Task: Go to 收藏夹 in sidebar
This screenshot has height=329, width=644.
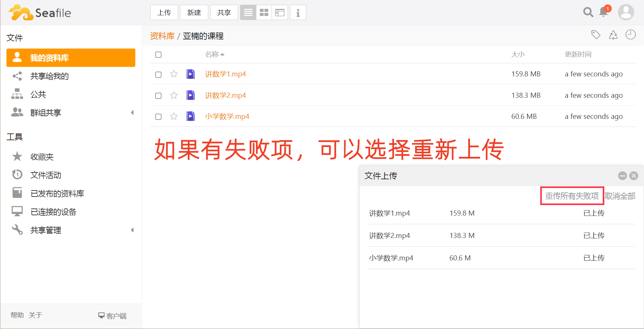Action: (42, 157)
